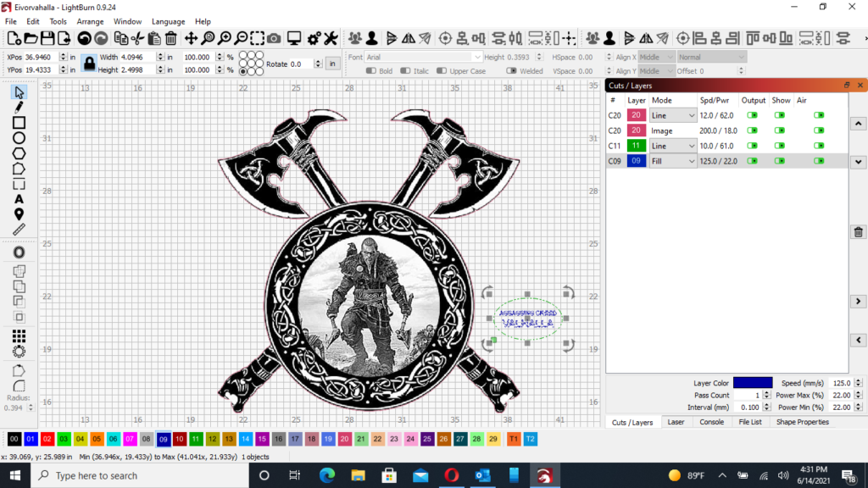Click the Cut scissors icon
The image size is (868, 488).
[x=138, y=38]
